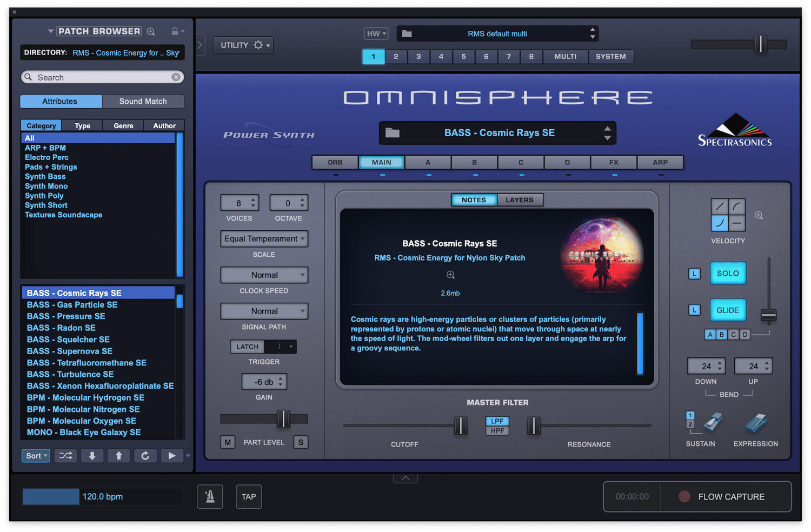Open the HW dropdown menu
The height and width of the screenshot is (532, 811).
(376, 34)
